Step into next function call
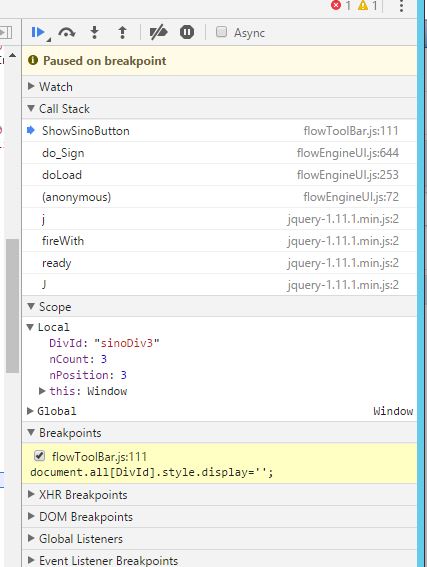 point(94,33)
